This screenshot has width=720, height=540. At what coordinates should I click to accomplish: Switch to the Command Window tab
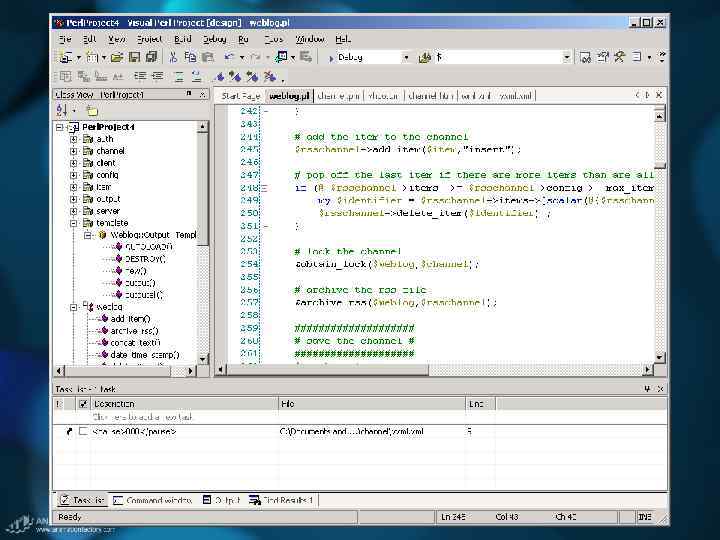click(x=153, y=500)
